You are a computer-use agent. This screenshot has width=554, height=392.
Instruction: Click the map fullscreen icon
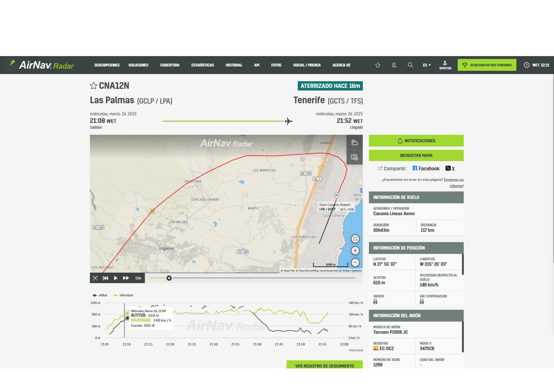point(355,239)
